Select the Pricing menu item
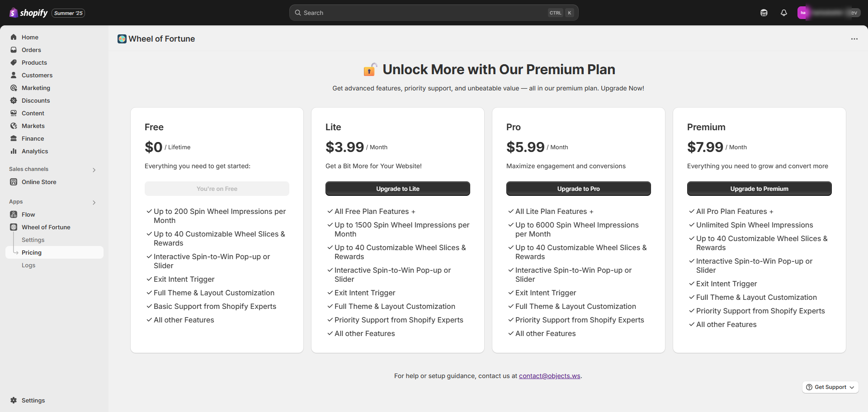This screenshot has width=868, height=412. (54, 252)
